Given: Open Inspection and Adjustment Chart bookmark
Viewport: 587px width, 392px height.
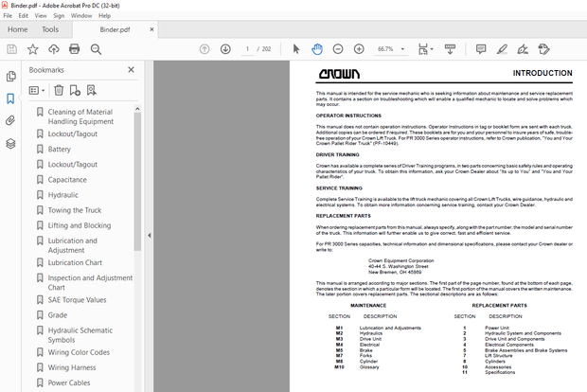Looking at the screenshot, I should [90, 282].
